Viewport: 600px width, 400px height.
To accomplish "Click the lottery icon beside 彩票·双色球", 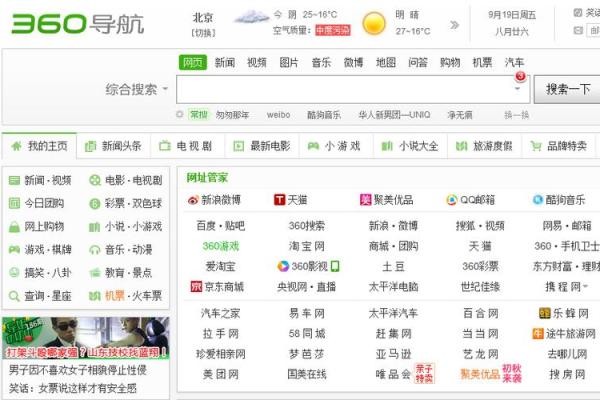I will click(95, 204).
